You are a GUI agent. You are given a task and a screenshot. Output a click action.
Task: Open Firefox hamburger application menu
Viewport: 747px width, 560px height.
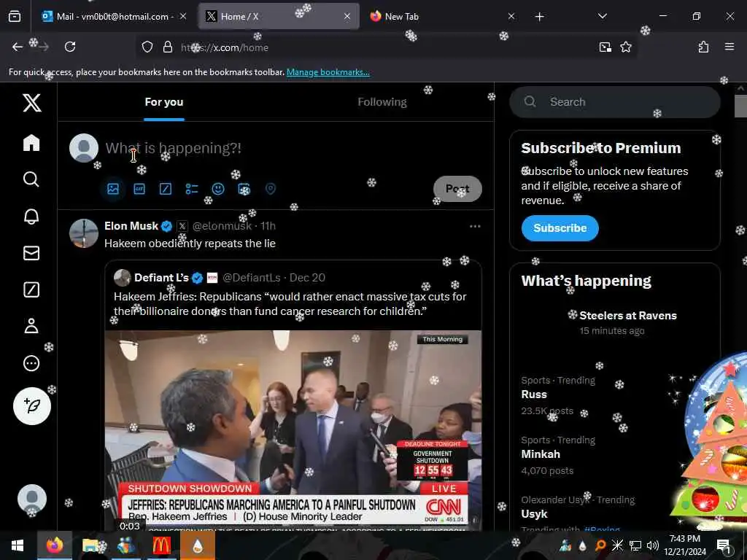click(729, 47)
